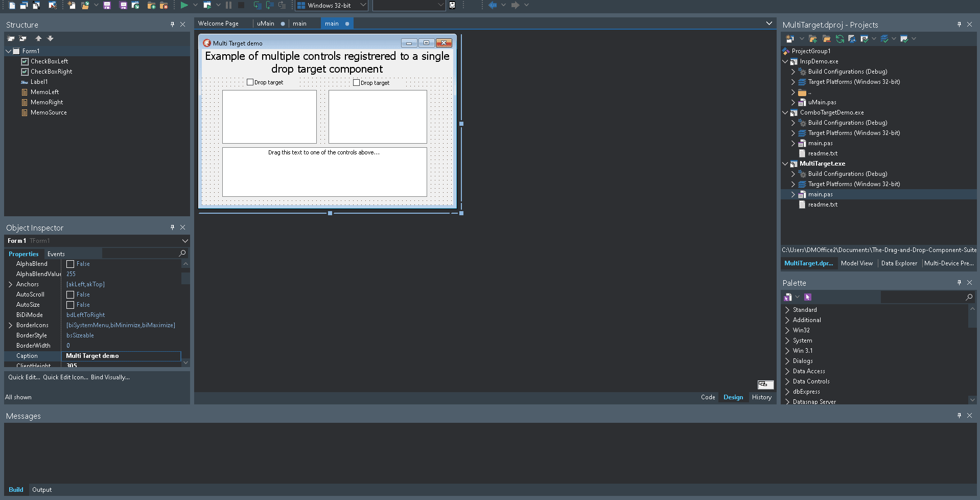Click the form position view icon above Design tab

pos(765,384)
